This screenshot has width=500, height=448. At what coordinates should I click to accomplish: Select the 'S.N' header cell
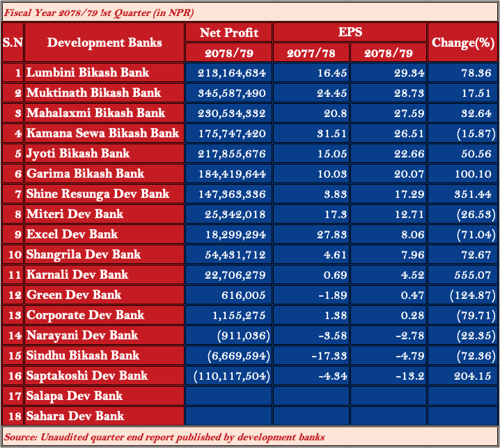pyautogui.click(x=13, y=43)
